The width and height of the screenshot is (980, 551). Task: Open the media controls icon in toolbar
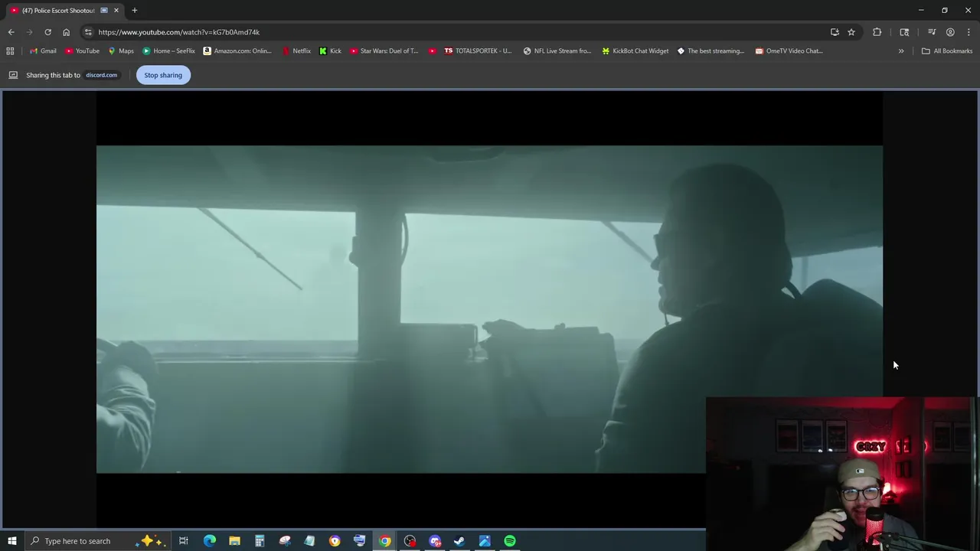(x=932, y=32)
